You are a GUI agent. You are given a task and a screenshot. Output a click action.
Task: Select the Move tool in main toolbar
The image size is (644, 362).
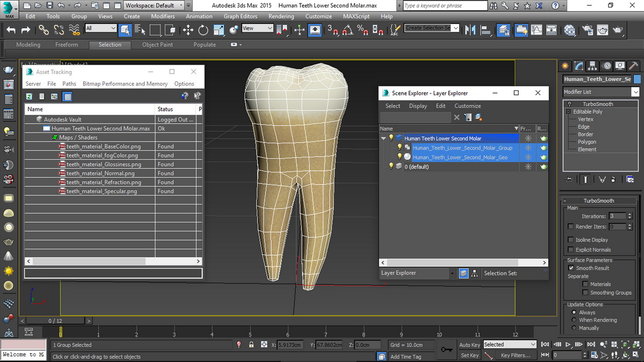pos(188,30)
